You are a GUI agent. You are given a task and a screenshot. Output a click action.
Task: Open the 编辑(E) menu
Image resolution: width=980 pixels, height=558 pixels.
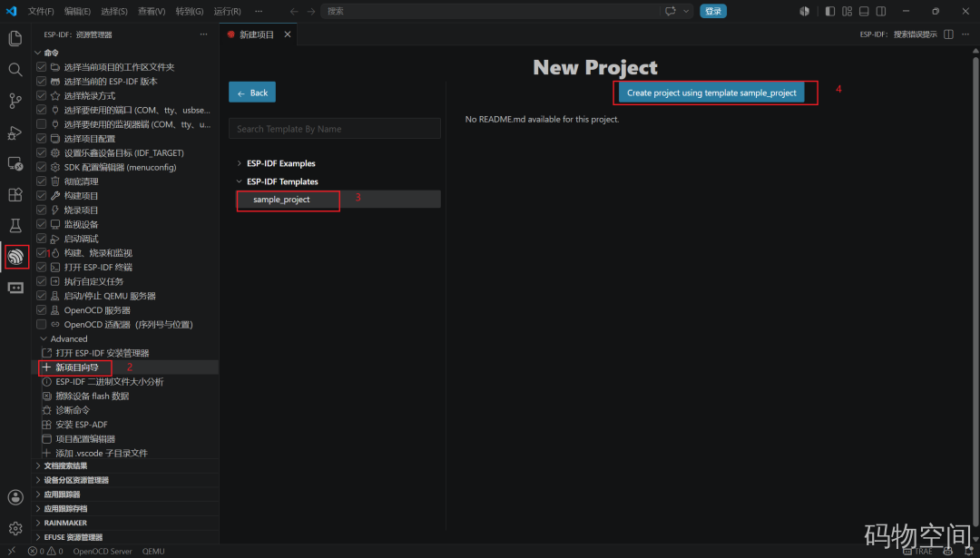(x=77, y=11)
